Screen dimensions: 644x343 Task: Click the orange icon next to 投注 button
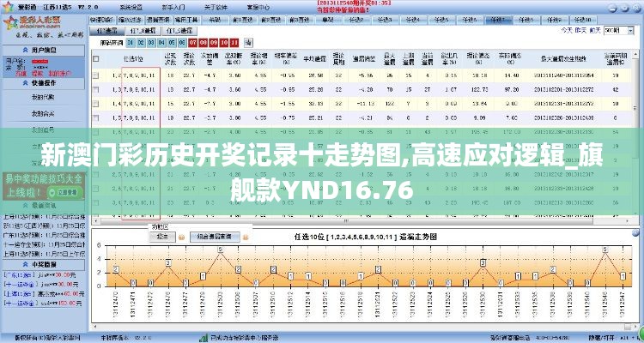coord(181,238)
